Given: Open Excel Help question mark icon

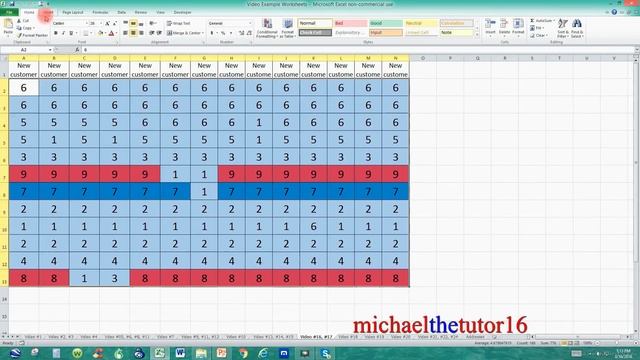Looking at the screenshot, I should [x=614, y=12].
